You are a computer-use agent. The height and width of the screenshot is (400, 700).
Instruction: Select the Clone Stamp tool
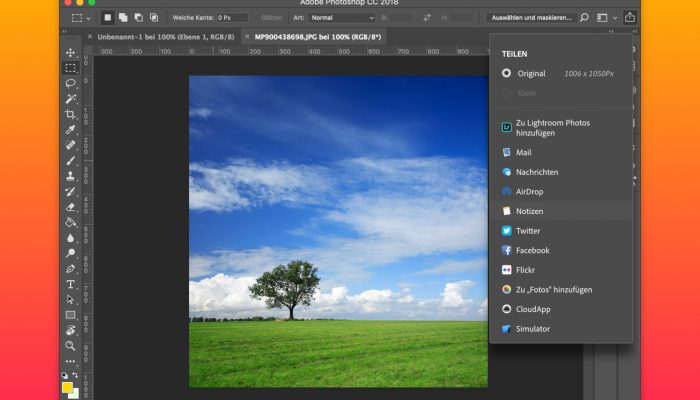(x=71, y=176)
